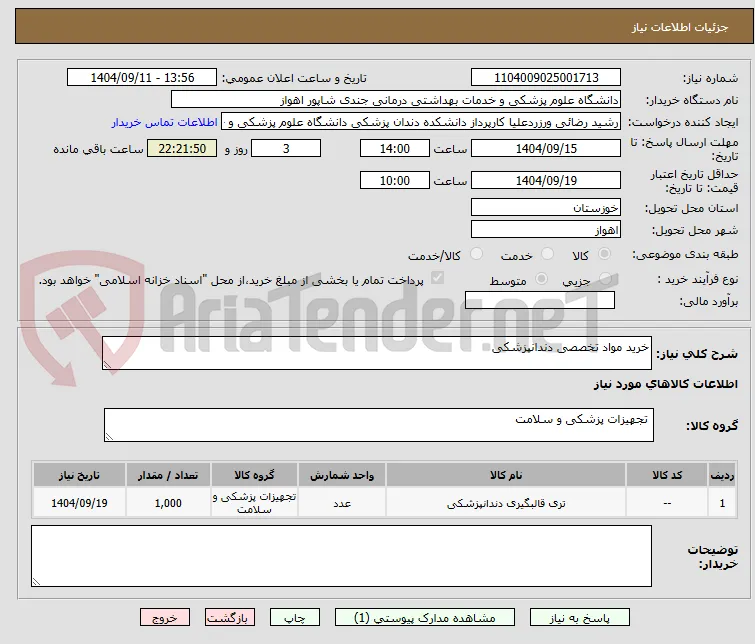Click the توضیحات خریدار text area

coord(341,556)
